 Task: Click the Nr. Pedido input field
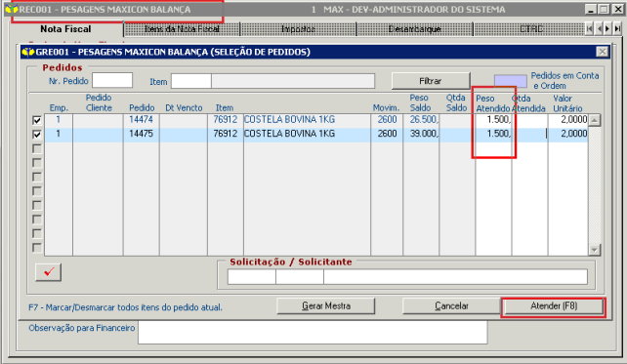coord(112,80)
